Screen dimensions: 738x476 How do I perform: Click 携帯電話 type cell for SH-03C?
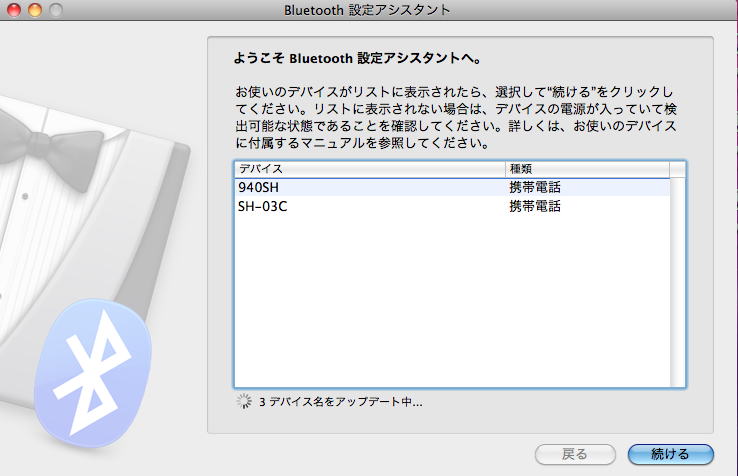(535, 206)
